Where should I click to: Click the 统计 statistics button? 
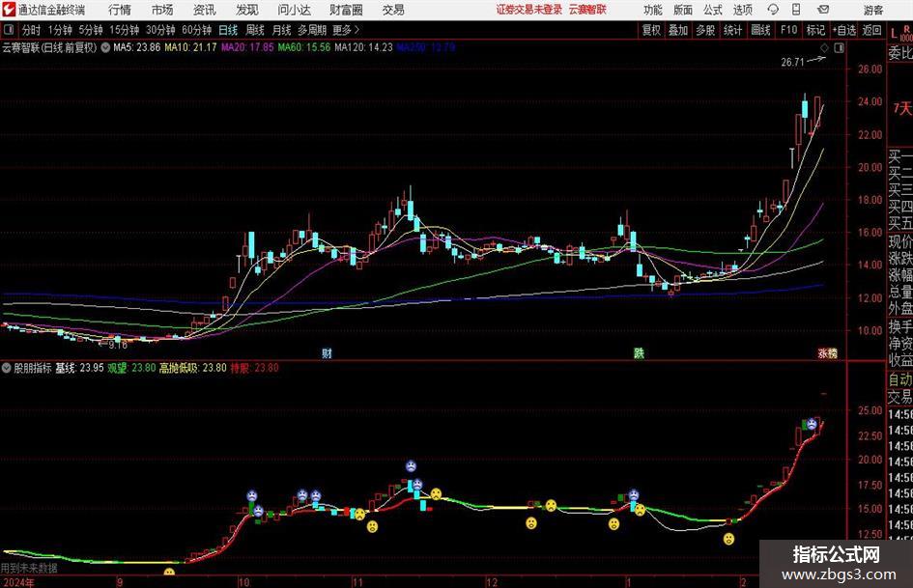point(732,30)
